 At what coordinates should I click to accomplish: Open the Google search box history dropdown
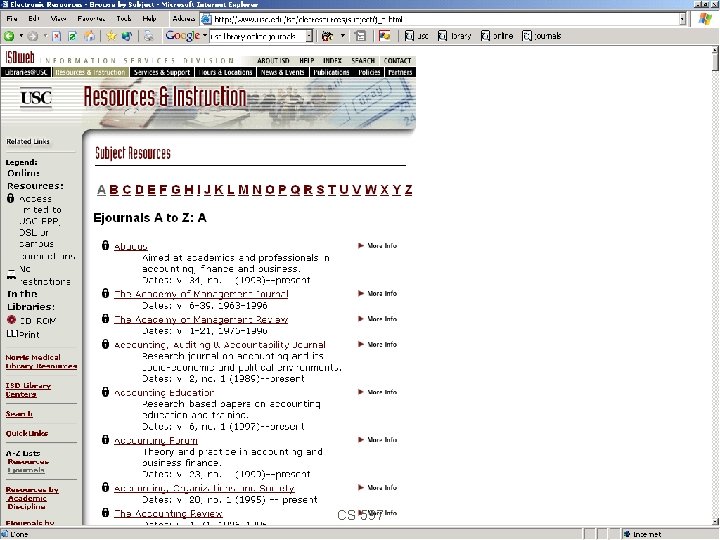[x=309, y=36]
